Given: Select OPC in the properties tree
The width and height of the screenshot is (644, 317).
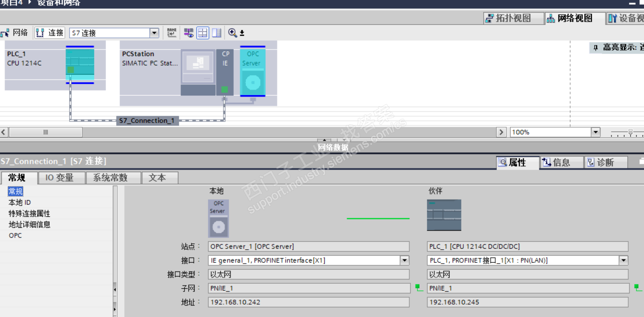Looking at the screenshot, I should pyautogui.click(x=15, y=235).
